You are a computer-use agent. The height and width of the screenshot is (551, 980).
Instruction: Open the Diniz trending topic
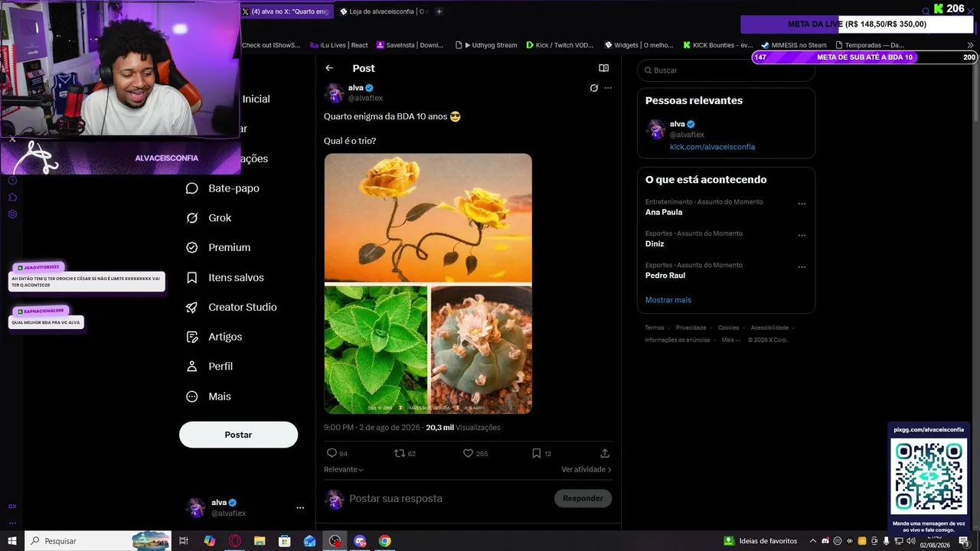click(655, 244)
